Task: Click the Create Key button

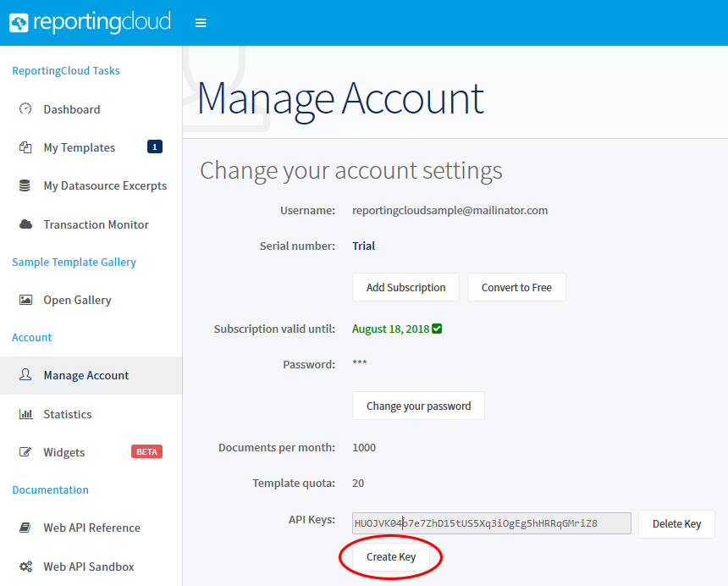Action: (391, 556)
